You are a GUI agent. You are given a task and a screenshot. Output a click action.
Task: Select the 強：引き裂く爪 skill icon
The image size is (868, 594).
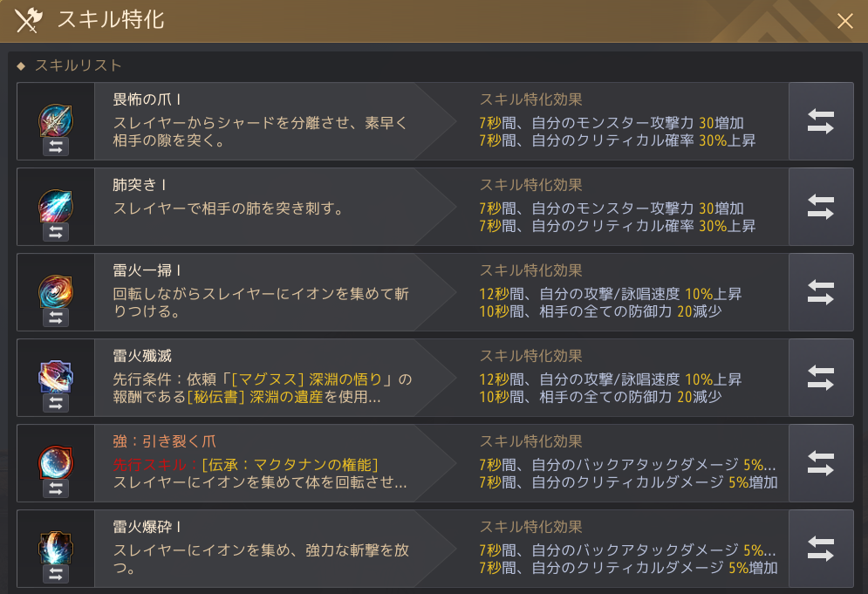click(55, 459)
